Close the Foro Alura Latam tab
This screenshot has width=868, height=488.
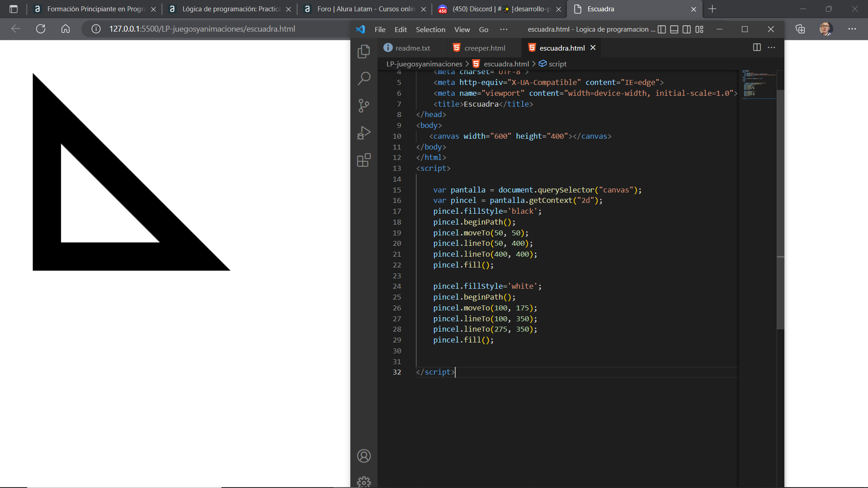pyautogui.click(x=423, y=9)
